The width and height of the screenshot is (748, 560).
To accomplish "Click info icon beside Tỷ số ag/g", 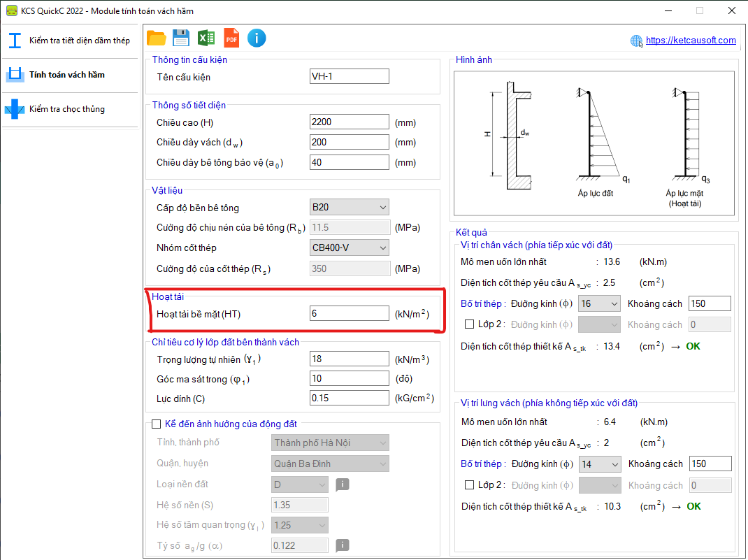I will 342,545.
